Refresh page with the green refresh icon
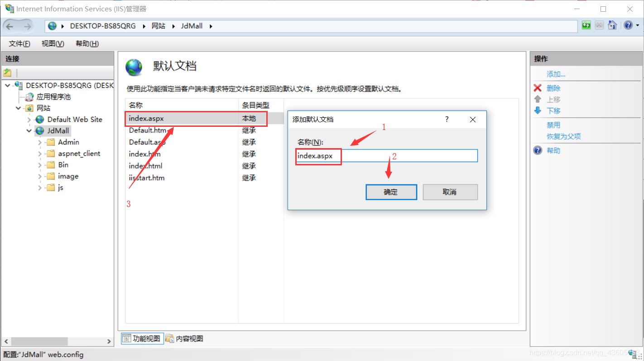This screenshot has width=644, height=361. (x=586, y=25)
